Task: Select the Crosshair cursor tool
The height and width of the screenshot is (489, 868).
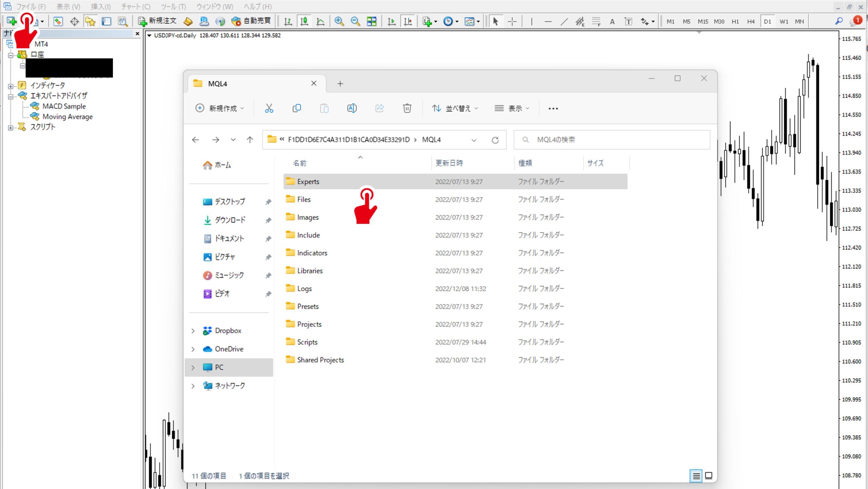Action: 512,21
